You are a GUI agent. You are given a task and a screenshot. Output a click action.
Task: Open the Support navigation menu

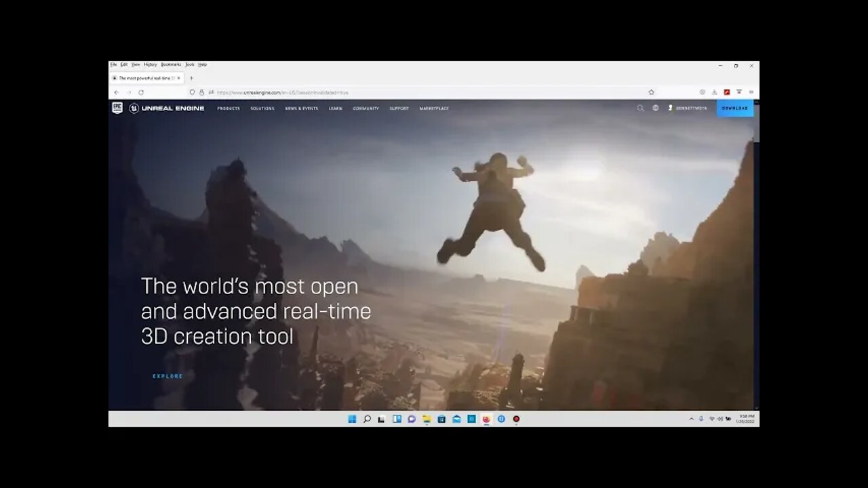tap(399, 108)
